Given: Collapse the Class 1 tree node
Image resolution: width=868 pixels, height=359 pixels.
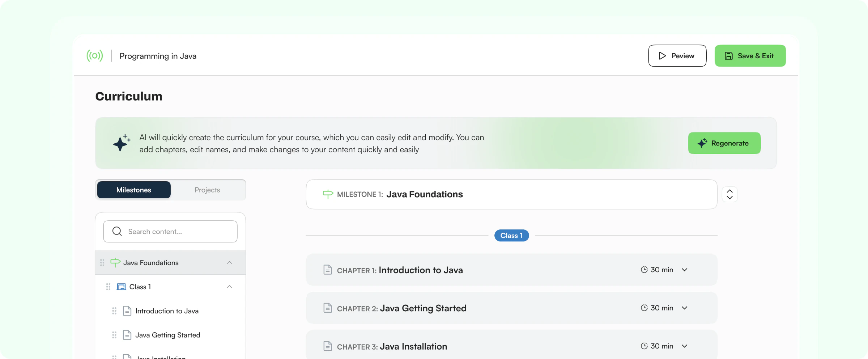Looking at the screenshot, I should coord(229,287).
